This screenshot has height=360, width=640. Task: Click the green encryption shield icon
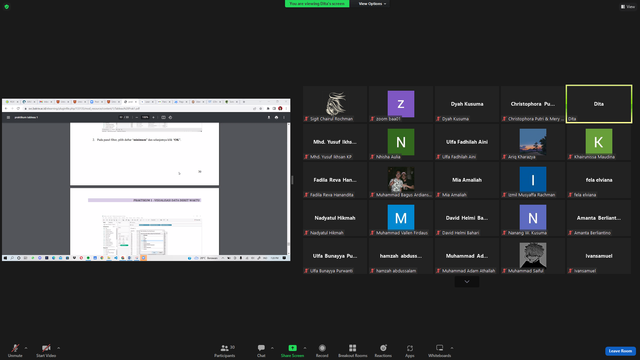click(7, 7)
